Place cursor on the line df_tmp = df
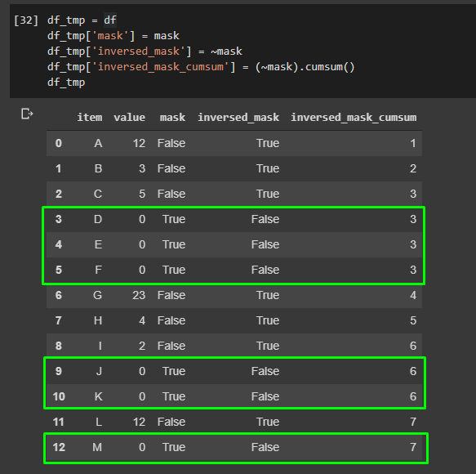This screenshot has width=476, height=474. [x=82, y=20]
